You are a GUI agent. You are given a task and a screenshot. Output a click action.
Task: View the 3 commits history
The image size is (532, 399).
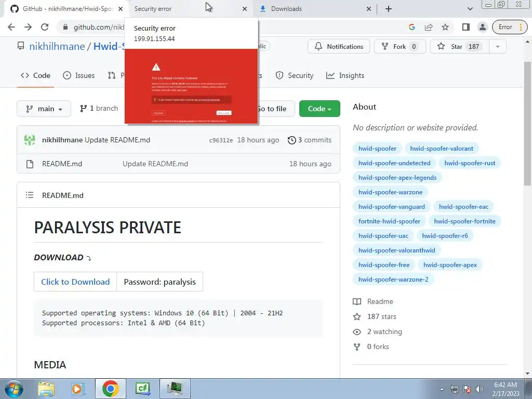[x=310, y=140]
